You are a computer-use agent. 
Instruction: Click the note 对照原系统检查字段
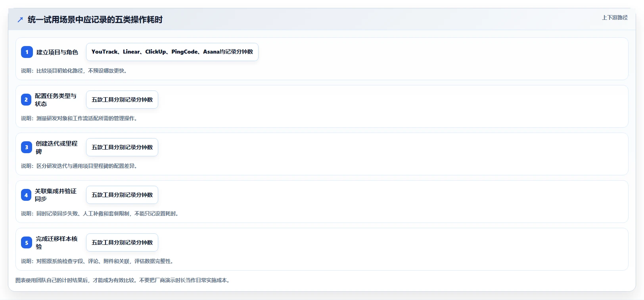click(x=98, y=261)
